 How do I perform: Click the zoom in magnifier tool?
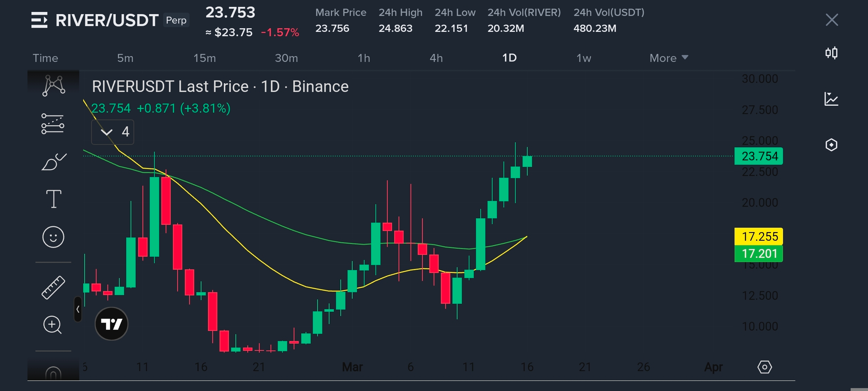pyautogui.click(x=53, y=325)
